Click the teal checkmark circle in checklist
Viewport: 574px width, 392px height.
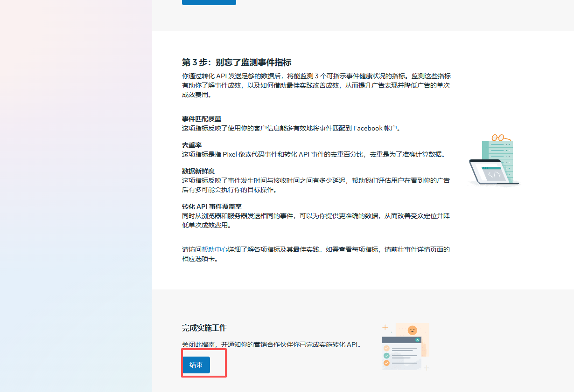[386, 355]
